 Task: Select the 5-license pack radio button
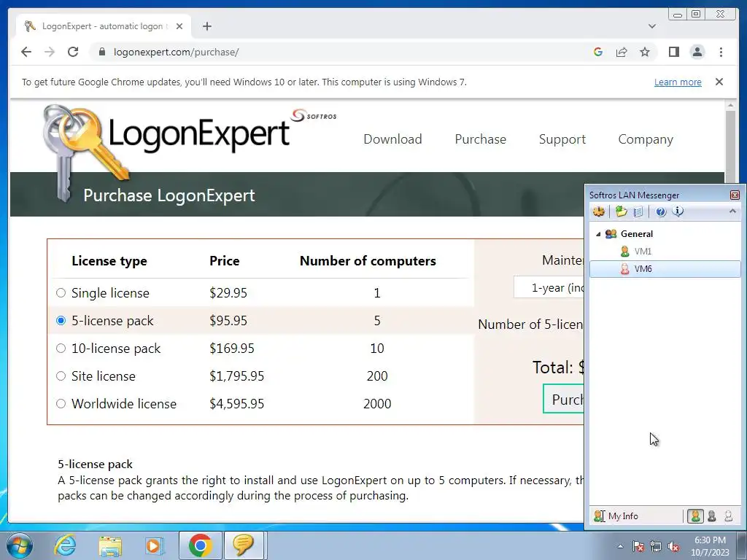(61, 321)
